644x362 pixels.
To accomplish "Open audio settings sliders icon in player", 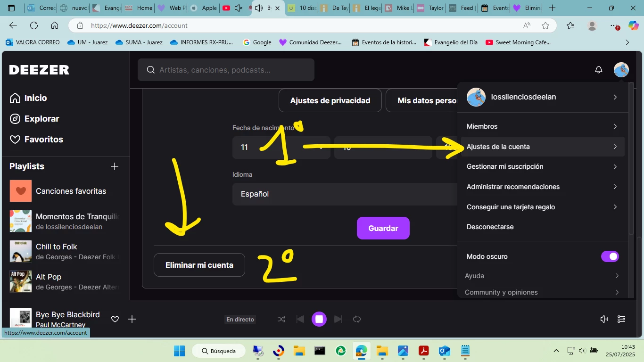I will pyautogui.click(x=621, y=319).
